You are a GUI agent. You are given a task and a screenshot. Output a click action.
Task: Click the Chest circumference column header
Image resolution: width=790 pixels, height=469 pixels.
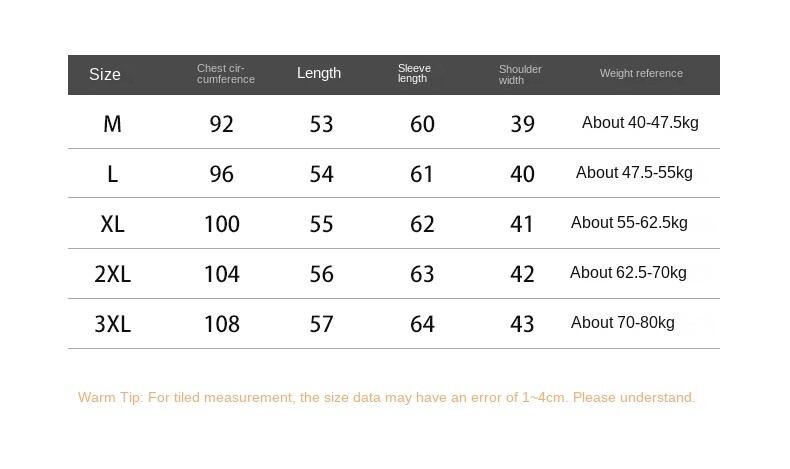225,74
